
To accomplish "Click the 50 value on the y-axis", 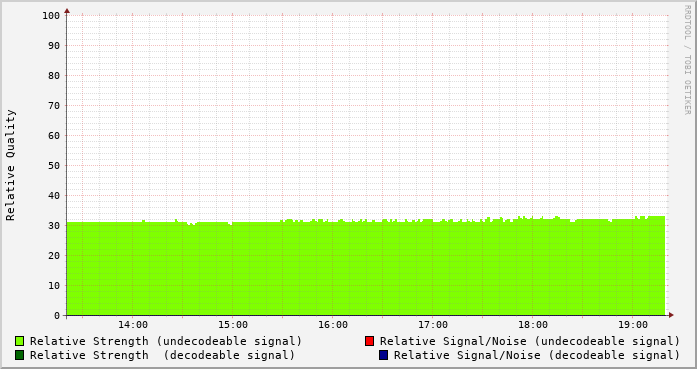I will click(54, 166).
